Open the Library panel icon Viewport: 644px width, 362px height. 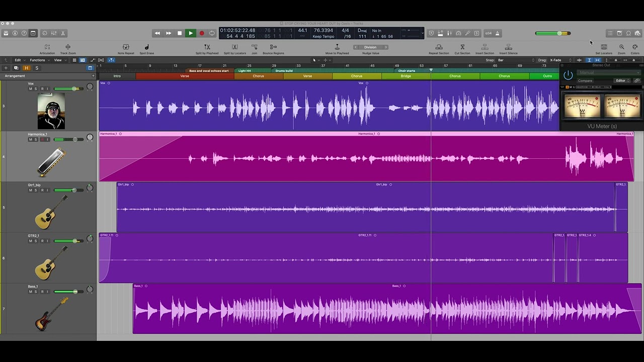6,33
